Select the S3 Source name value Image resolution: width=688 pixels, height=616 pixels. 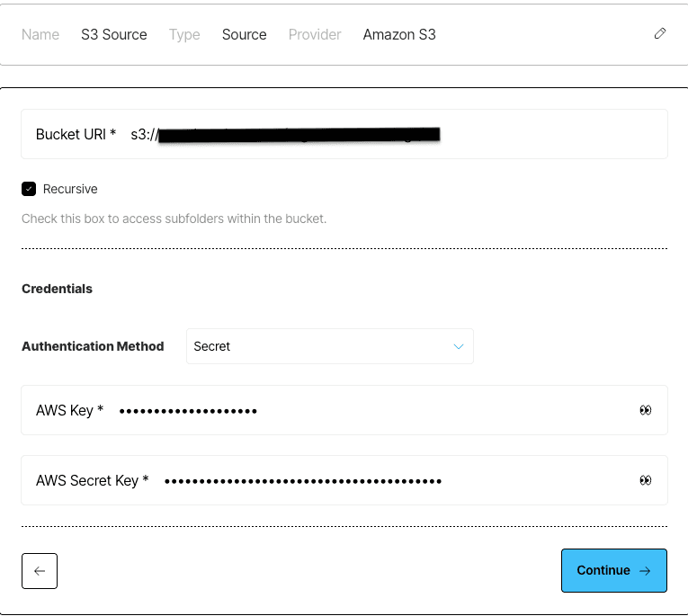coord(114,35)
